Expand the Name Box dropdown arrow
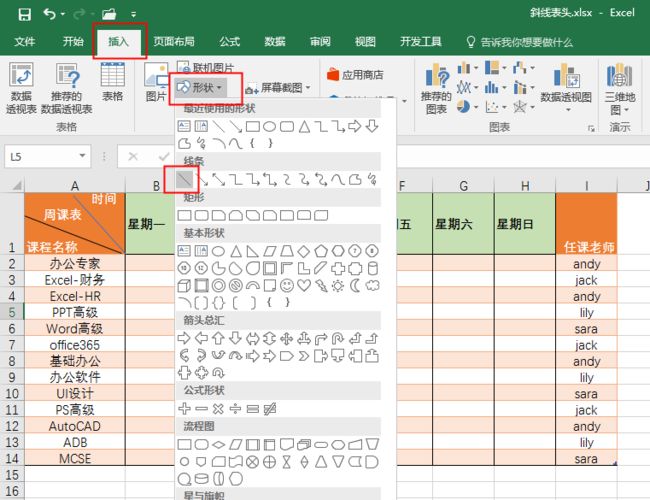 pos(82,156)
